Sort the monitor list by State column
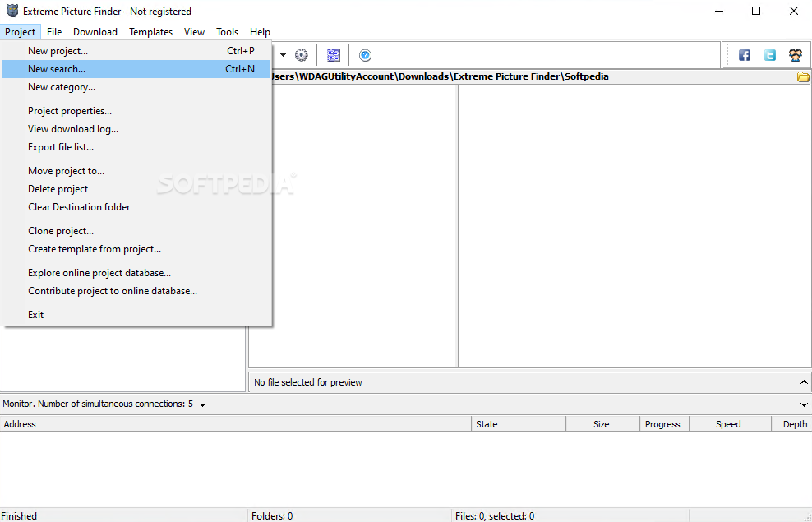The image size is (812, 522). [519, 424]
